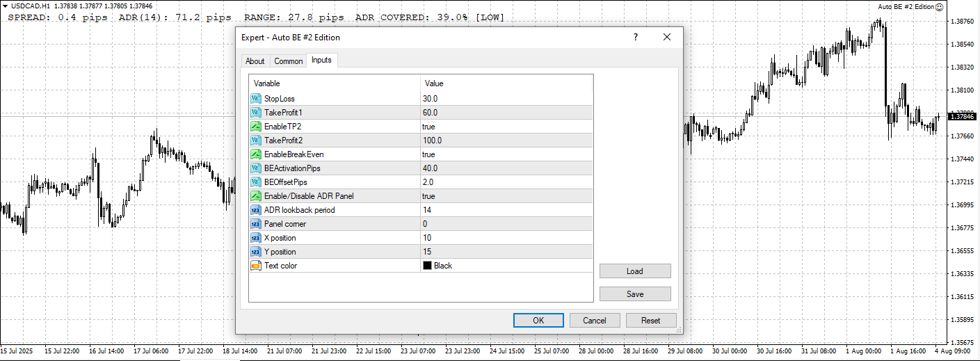The height and width of the screenshot is (361, 980).
Task: Select the Inputs tab
Action: coord(321,61)
